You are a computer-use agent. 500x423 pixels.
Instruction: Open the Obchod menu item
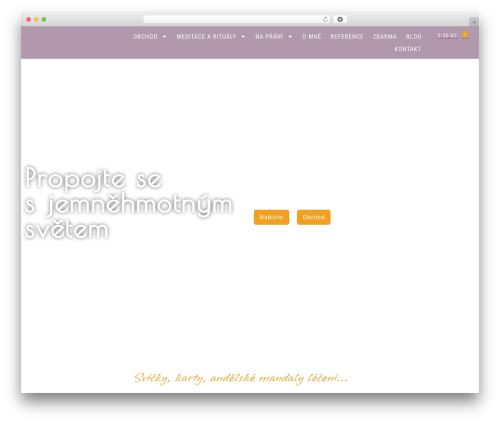coord(145,37)
